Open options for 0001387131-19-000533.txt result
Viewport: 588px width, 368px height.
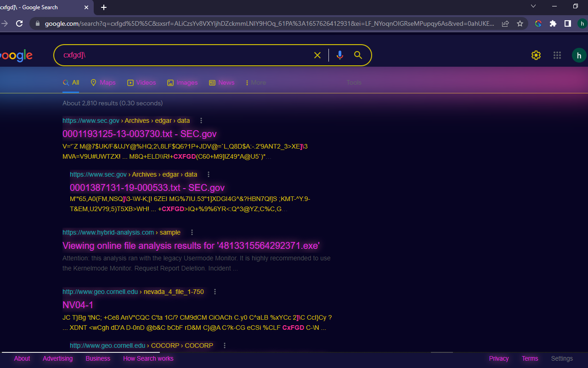tap(209, 174)
